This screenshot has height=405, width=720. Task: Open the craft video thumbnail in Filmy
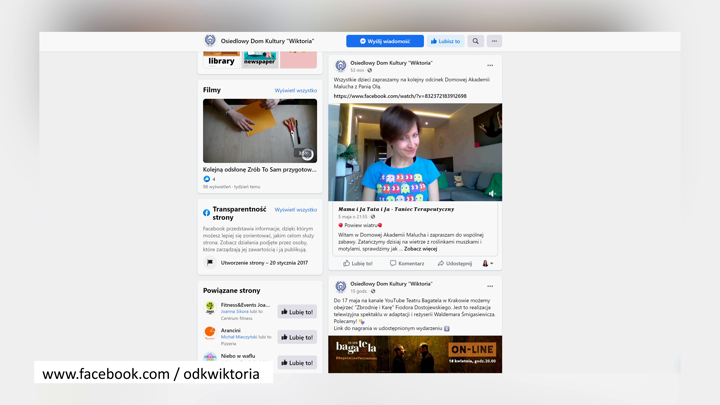pyautogui.click(x=260, y=131)
